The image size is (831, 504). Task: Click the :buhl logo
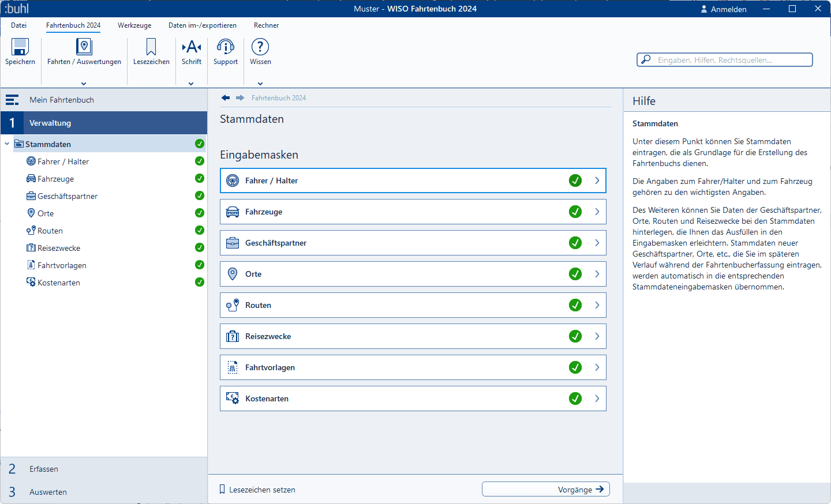pos(17,9)
